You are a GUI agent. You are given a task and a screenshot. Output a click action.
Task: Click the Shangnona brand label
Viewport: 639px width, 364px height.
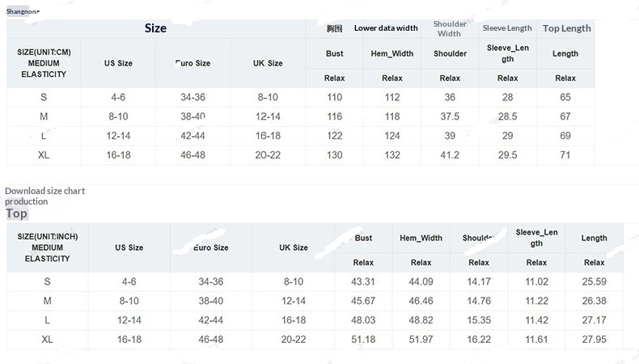(23, 12)
